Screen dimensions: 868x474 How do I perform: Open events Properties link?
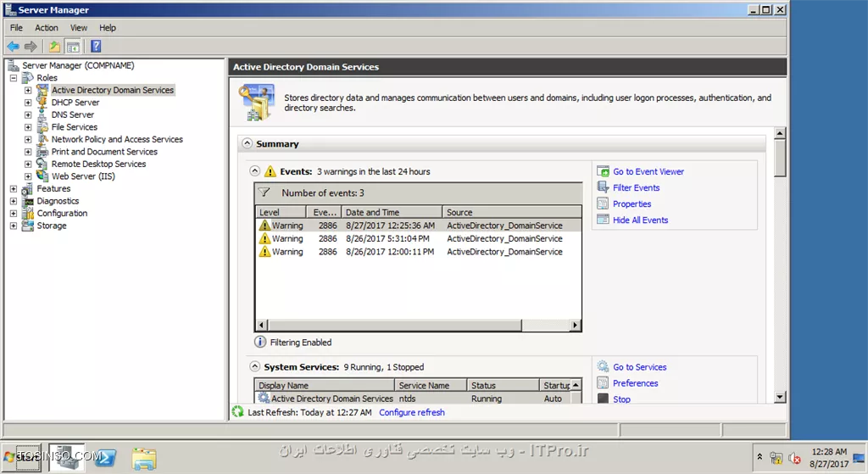pos(632,204)
